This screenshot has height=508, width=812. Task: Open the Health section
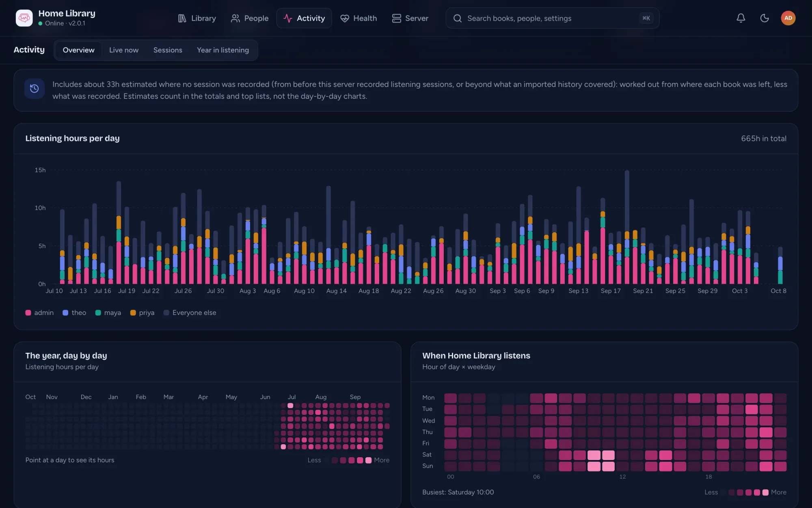click(x=358, y=18)
